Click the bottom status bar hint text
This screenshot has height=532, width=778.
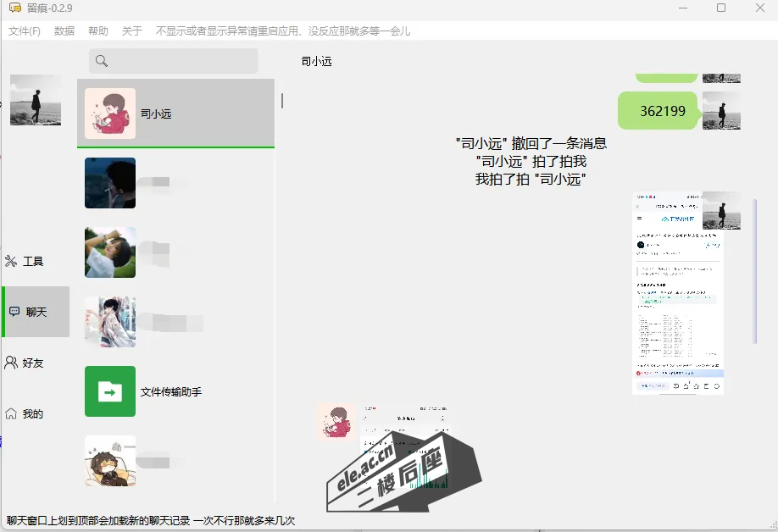click(x=148, y=523)
